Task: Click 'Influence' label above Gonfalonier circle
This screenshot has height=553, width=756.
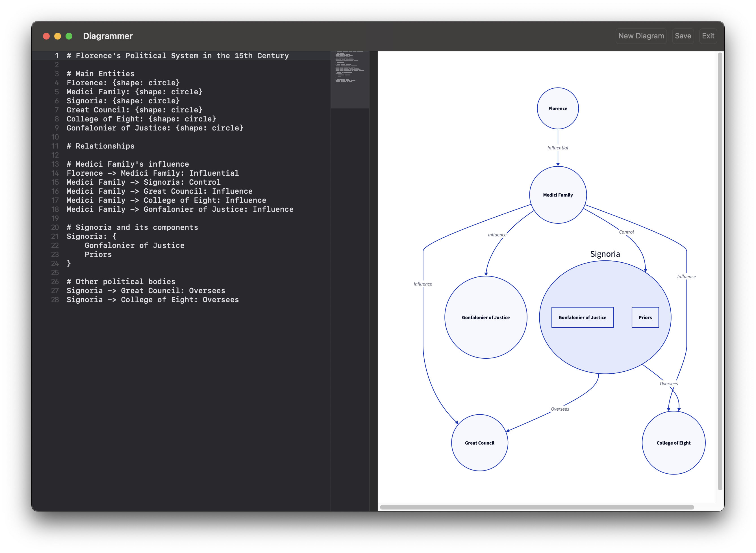Action: (x=497, y=235)
